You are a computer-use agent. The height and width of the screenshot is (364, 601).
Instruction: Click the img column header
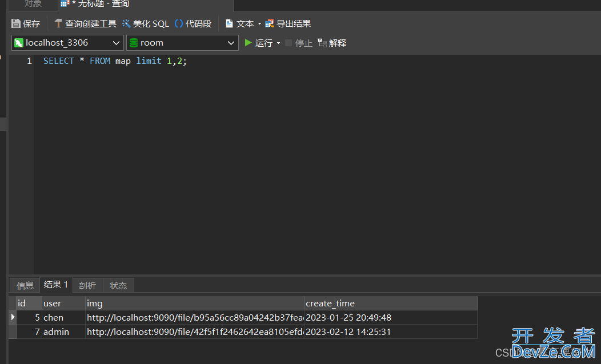click(x=195, y=303)
